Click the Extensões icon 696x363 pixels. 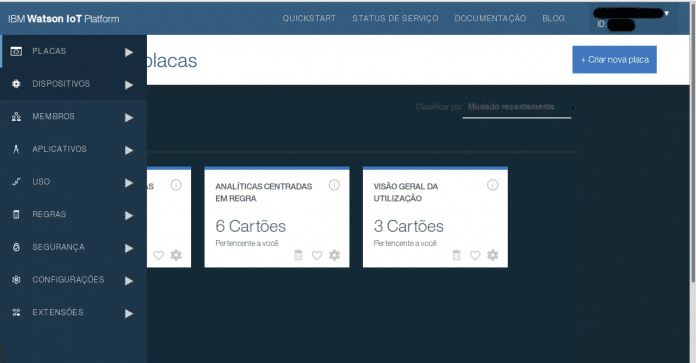tap(16, 312)
